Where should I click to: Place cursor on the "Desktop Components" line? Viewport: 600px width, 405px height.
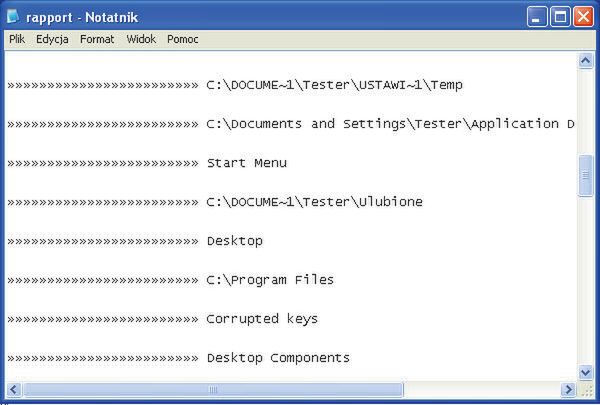[x=278, y=358]
